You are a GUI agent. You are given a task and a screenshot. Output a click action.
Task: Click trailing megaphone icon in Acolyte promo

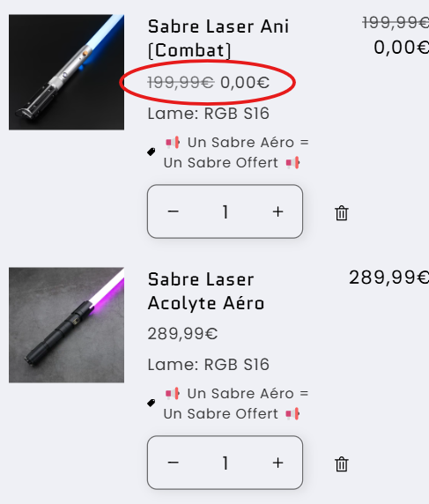(x=292, y=413)
